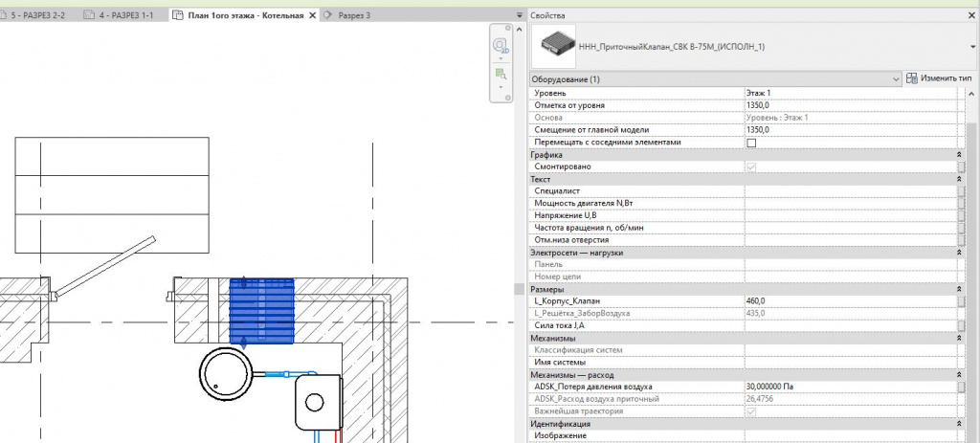Viewport: 980px width, 443px height.
Task: Open the family type selector dropdown arrow
Action: (x=973, y=47)
